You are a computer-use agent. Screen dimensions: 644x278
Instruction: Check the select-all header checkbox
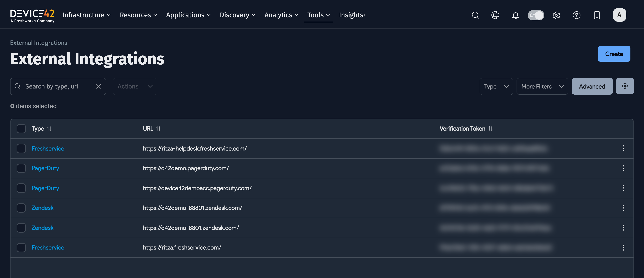[21, 128]
